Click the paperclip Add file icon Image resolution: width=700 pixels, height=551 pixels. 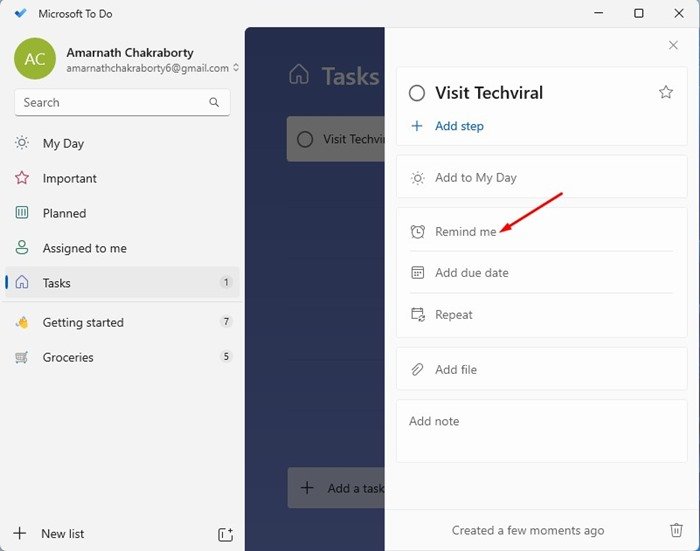417,369
